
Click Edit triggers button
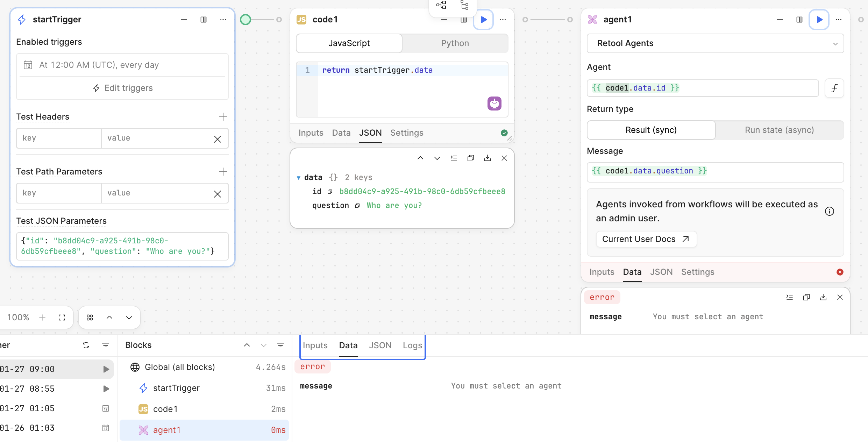click(x=122, y=88)
